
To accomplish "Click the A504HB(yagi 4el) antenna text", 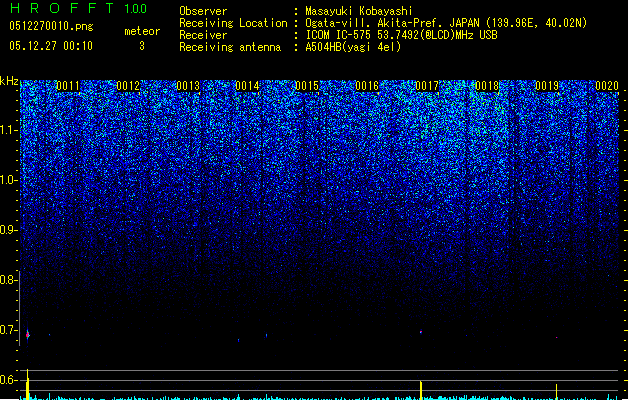I will click(x=353, y=47).
